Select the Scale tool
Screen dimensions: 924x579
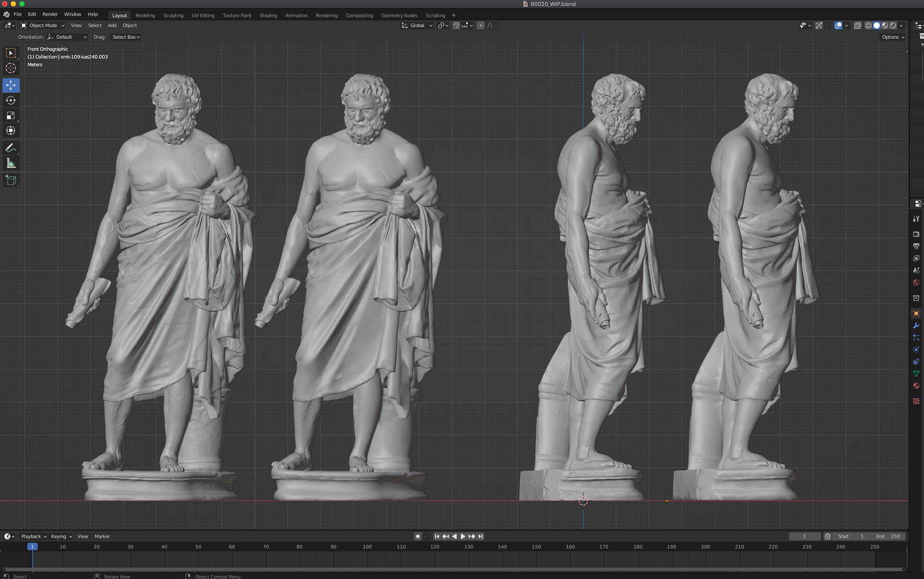pyautogui.click(x=11, y=116)
